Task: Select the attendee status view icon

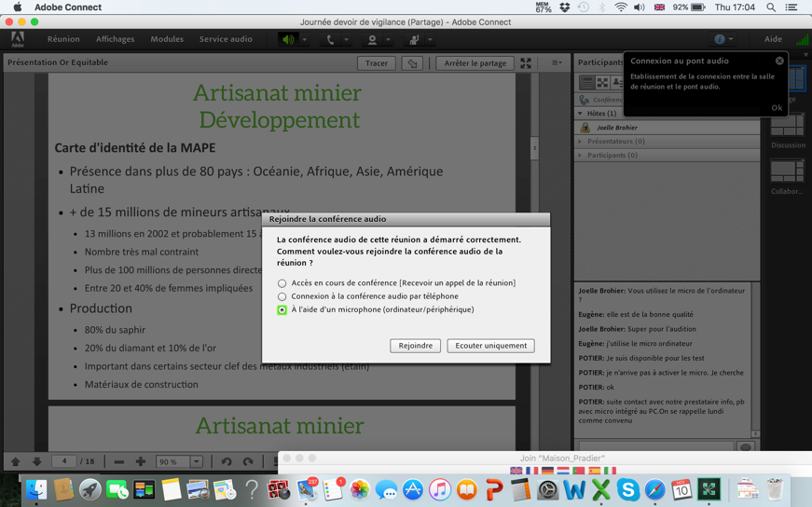Action: tap(617, 82)
